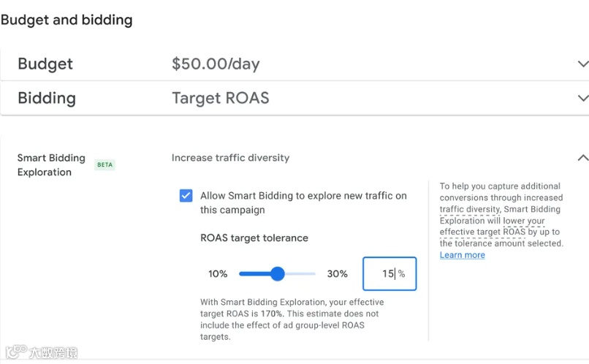Collapse the Smart Bidding Exploration section arrow
Screen dimensions: 589x364
pos(582,158)
